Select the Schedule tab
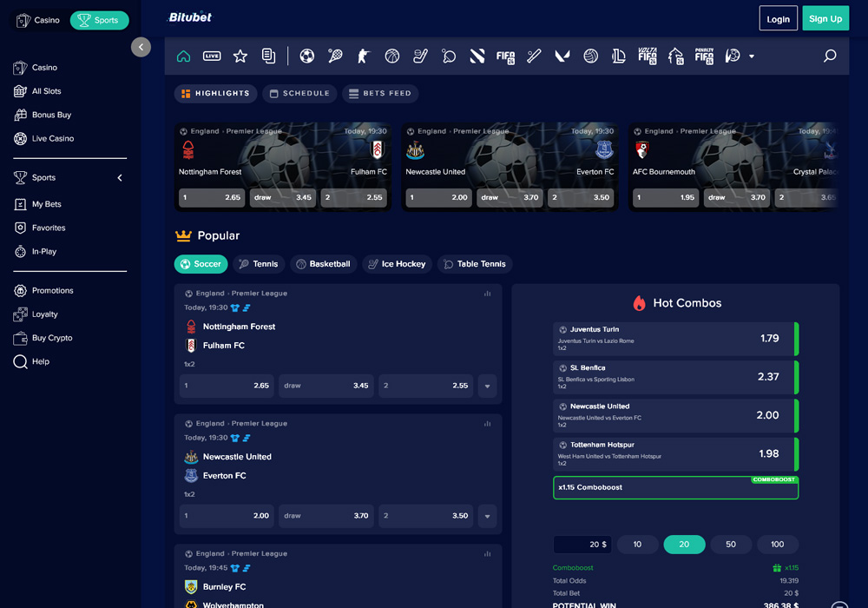868x608 pixels. pos(299,94)
